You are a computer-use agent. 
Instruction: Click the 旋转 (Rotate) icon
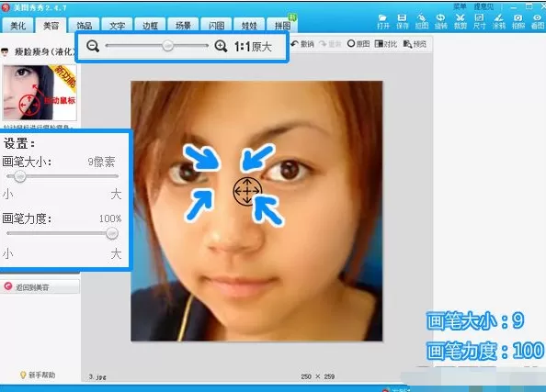441,21
